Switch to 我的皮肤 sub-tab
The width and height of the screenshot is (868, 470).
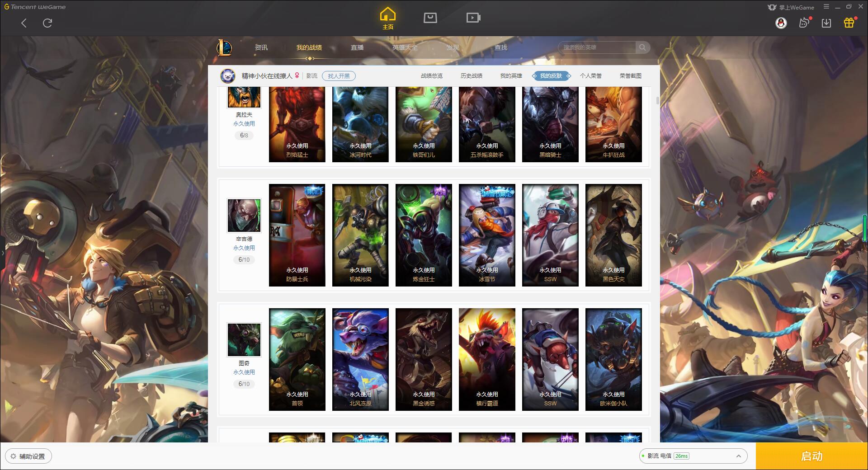click(551, 76)
